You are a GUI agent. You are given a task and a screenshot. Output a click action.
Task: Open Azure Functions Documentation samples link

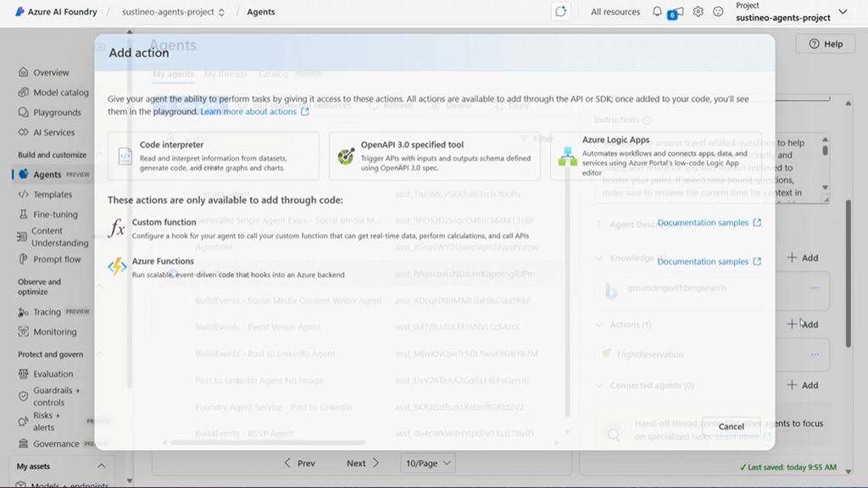pos(709,261)
